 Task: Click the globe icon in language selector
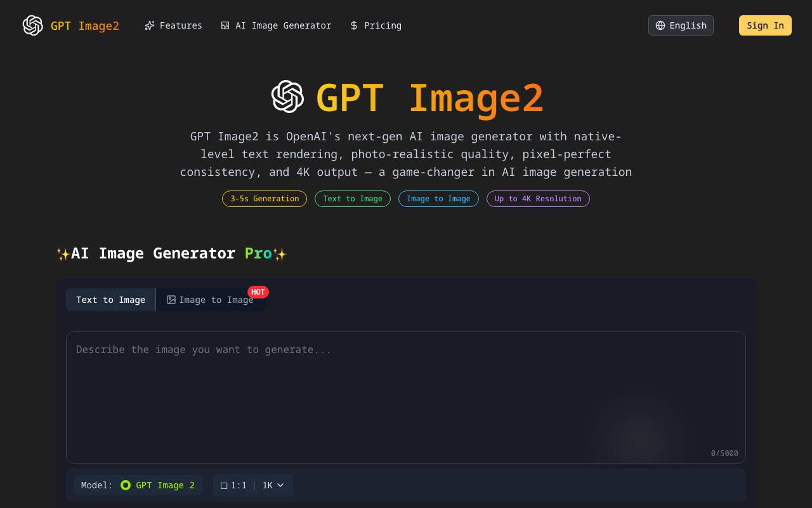pos(660,25)
